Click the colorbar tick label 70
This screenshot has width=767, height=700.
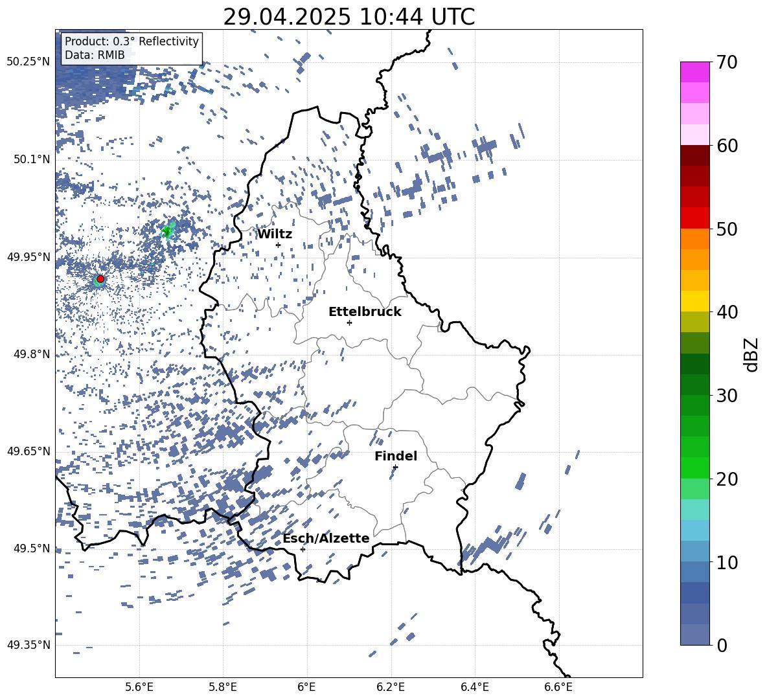[727, 63]
